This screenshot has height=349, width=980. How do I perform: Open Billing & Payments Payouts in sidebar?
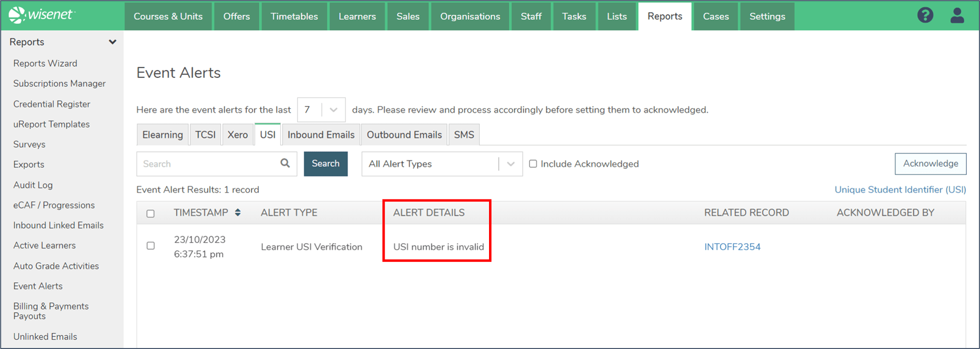tap(51, 311)
